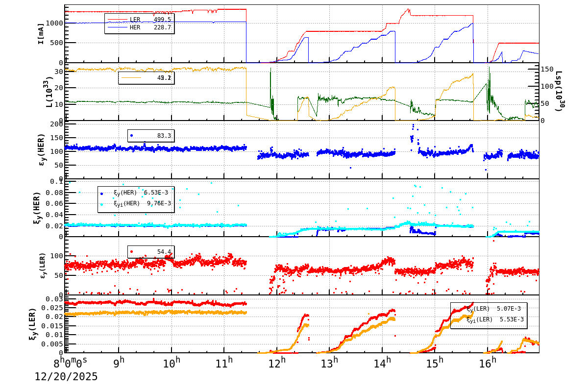
Task: Click the 0.04 tick on the ξy(HER) axis
Action: click(53, 215)
